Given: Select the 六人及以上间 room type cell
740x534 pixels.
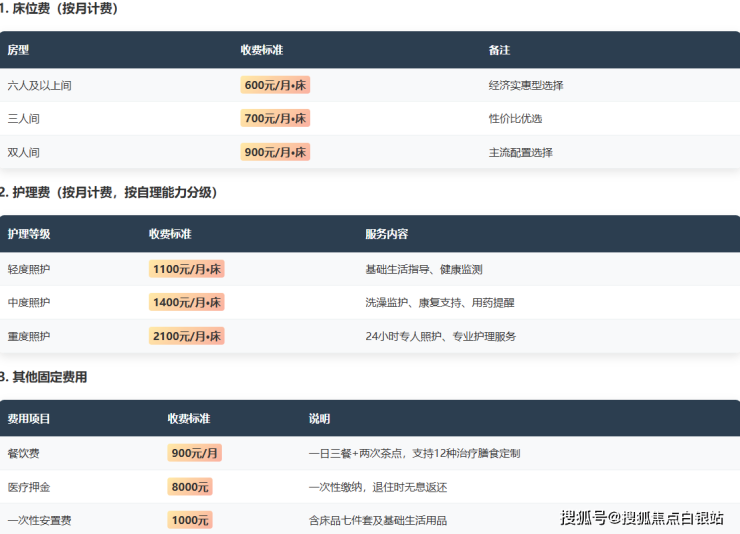Looking at the screenshot, I should [x=39, y=85].
